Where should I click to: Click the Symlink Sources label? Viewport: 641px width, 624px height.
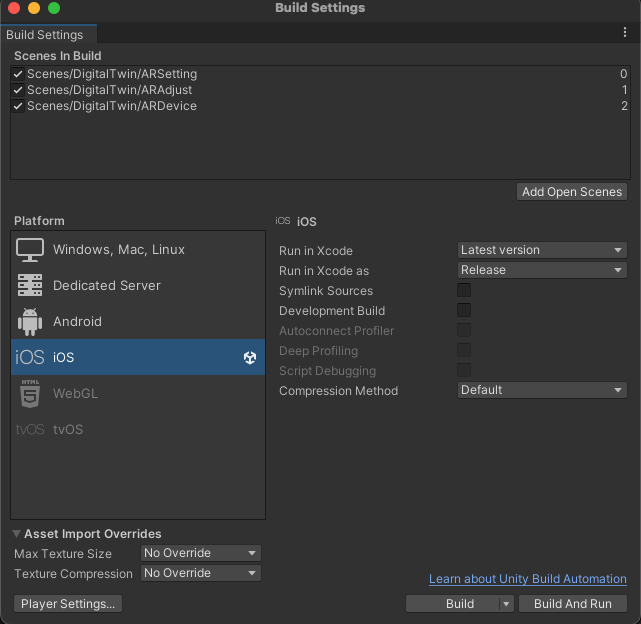326,291
